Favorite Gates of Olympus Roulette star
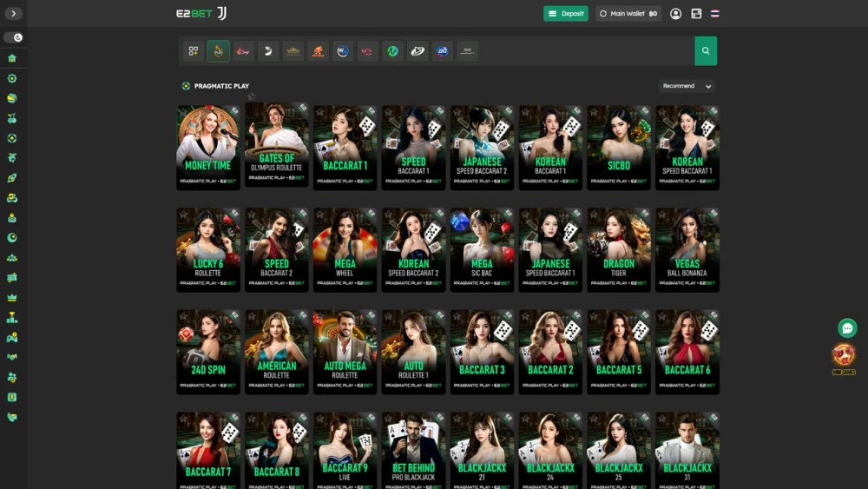The image size is (868, 489). [252, 96]
